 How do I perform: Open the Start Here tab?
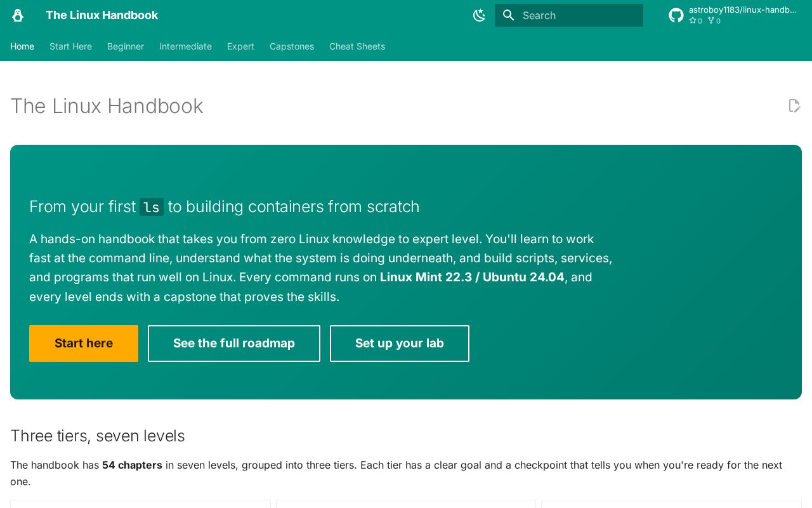click(x=70, y=46)
